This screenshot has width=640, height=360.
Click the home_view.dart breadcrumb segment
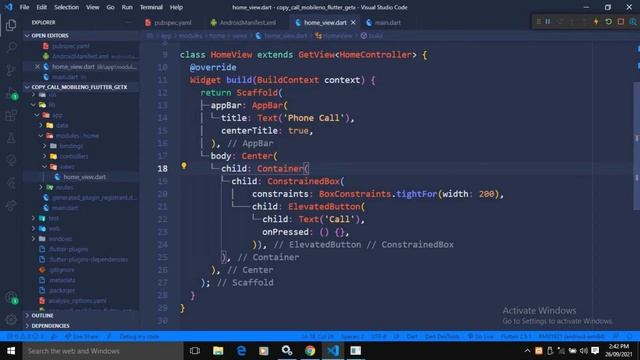281,36
